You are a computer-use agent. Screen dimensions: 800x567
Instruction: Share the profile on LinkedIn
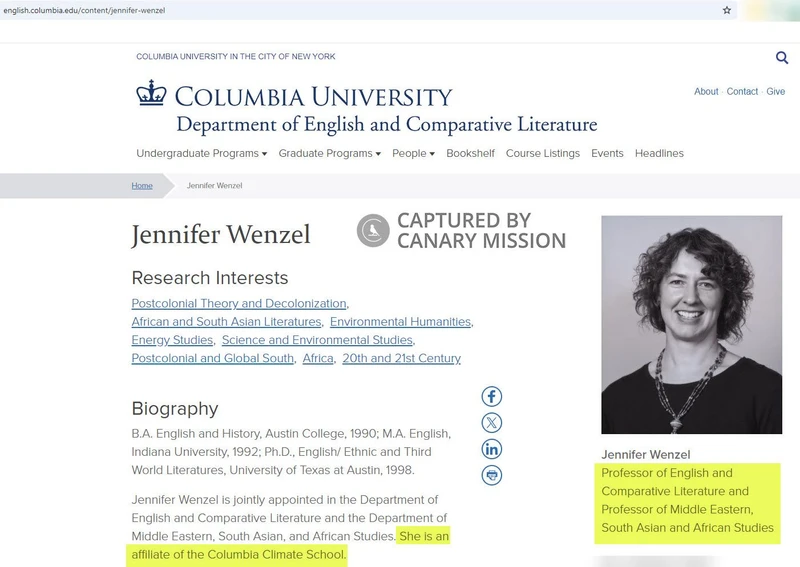coord(491,449)
